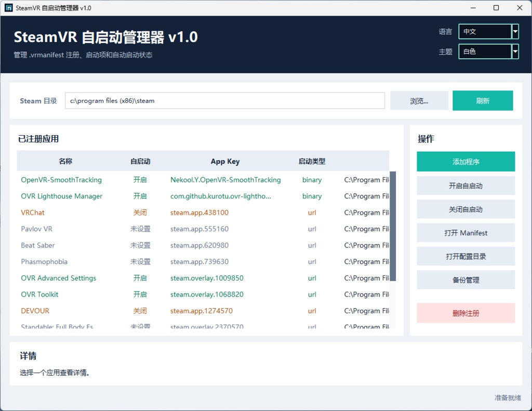Maximize the SteamVR manager window
This screenshot has height=411, width=532.
(x=496, y=8)
